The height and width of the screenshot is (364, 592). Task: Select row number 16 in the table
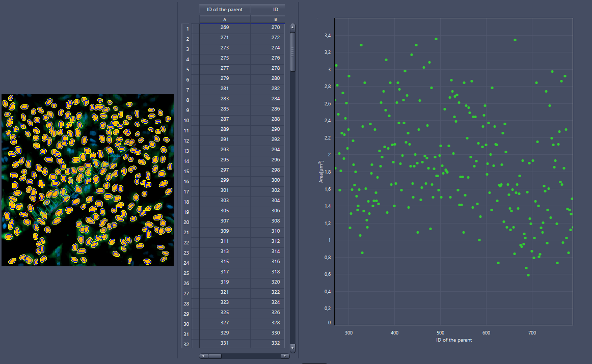186,181
